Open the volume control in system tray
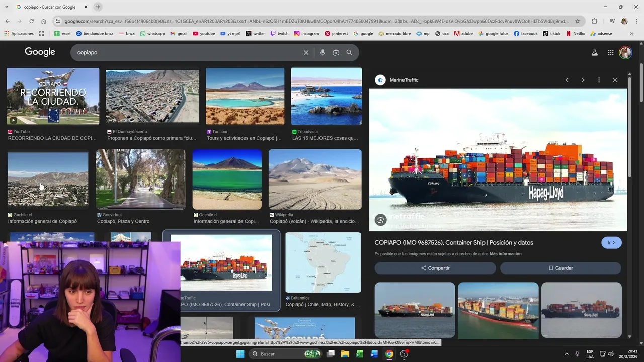The height and width of the screenshot is (362, 644). [610, 354]
